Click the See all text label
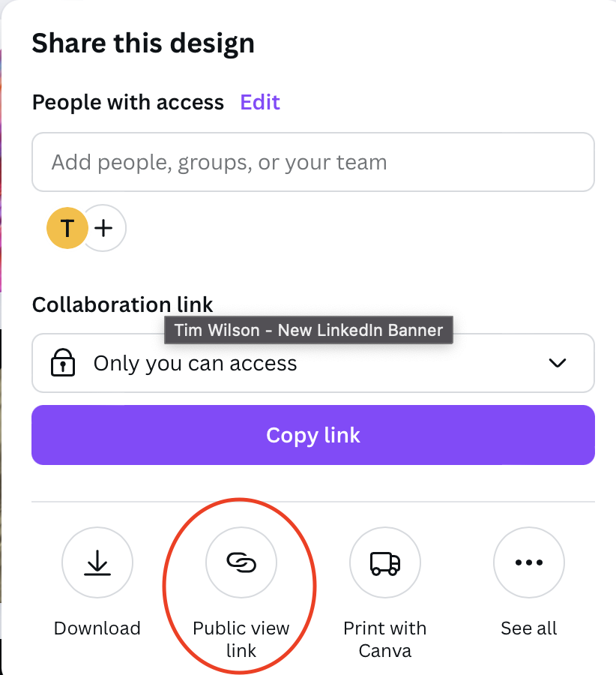 pyautogui.click(x=528, y=628)
